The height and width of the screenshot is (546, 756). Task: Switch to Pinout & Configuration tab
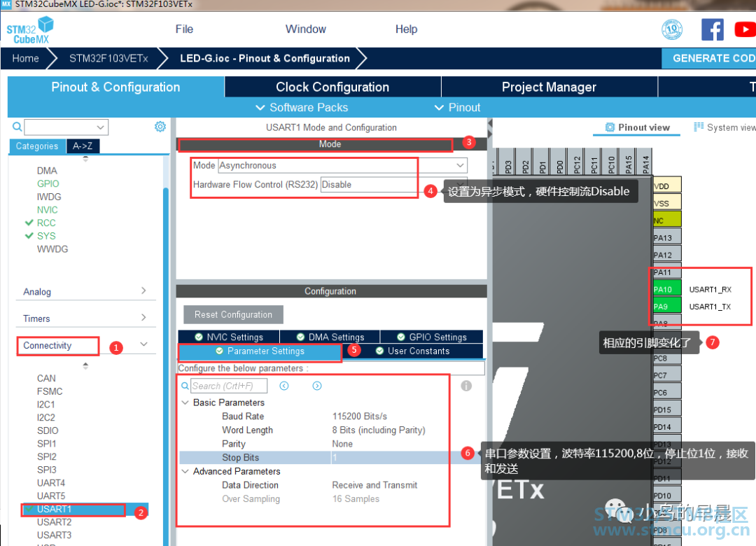pyautogui.click(x=115, y=87)
